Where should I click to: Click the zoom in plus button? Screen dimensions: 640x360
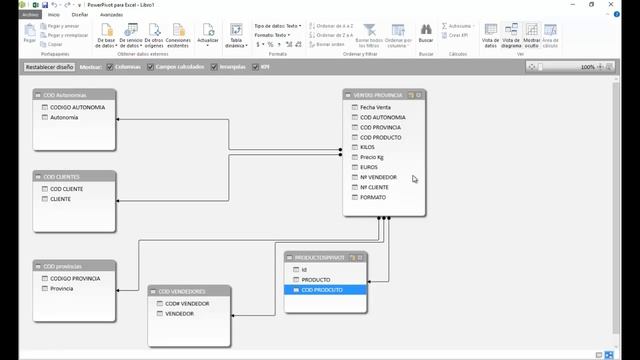pyautogui.click(x=600, y=67)
